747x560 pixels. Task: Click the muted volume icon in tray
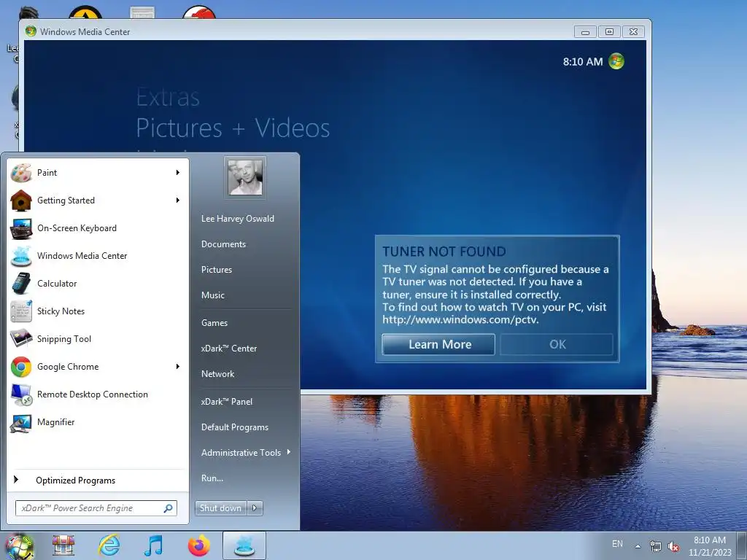(x=673, y=547)
